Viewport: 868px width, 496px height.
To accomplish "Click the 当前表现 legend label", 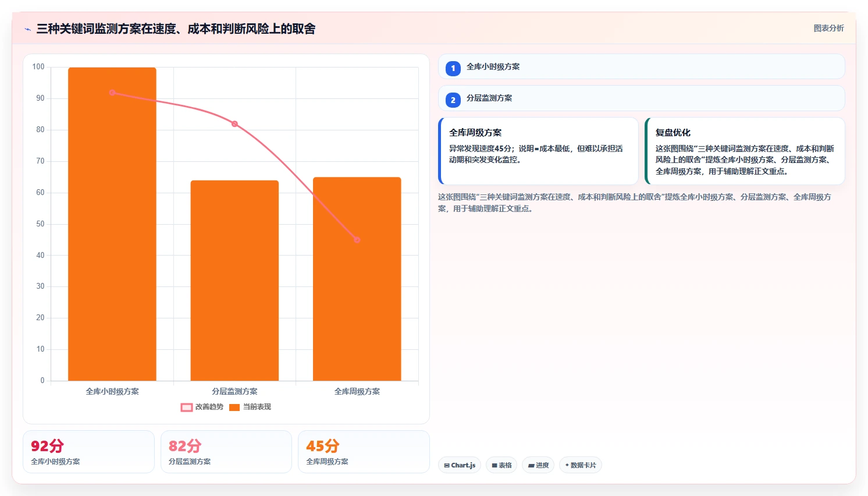I will pyautogui.click(x=257, y=407).
